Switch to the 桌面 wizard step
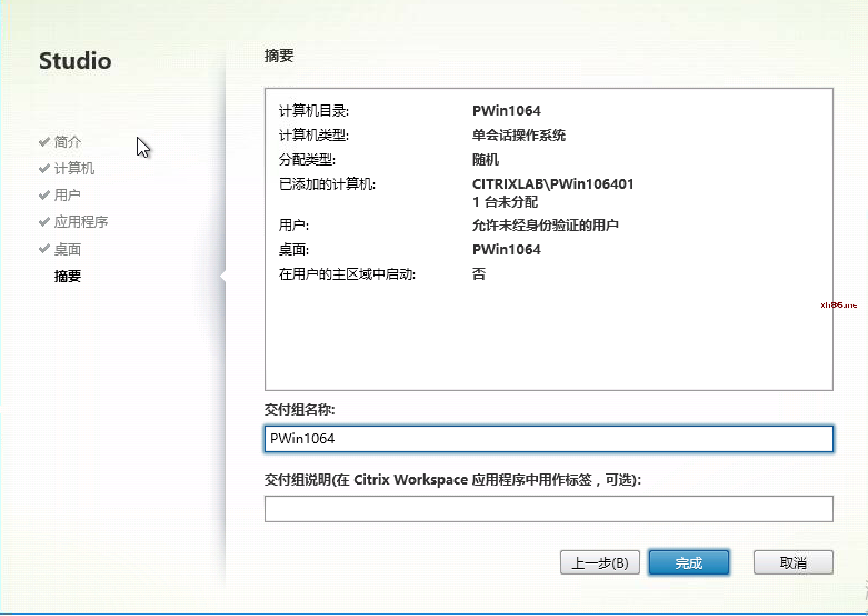 pos(67,250)
